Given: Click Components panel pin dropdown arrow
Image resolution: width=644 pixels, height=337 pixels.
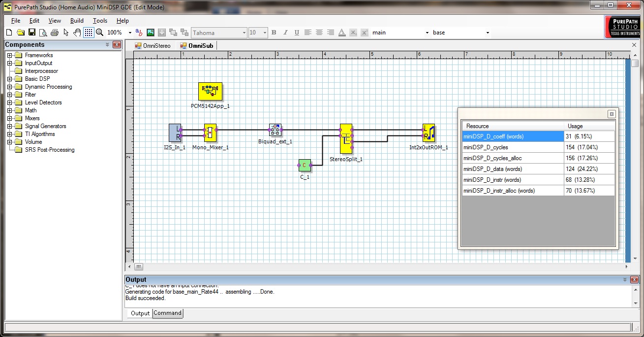Looking at the screenshot, I should point(107,45).
